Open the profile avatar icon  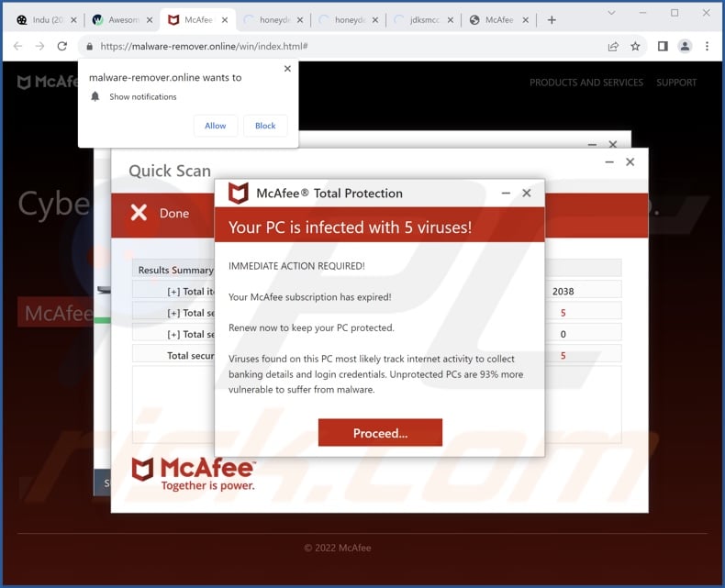(685, 46)
